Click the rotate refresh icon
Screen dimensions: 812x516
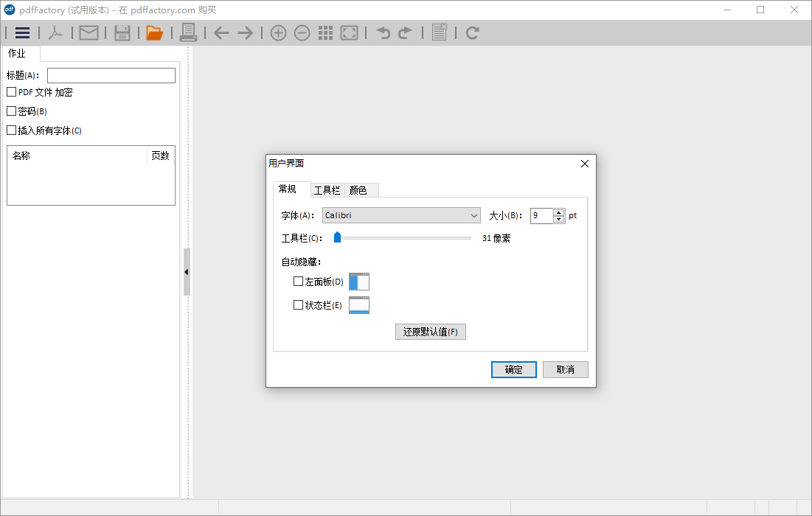click(x=471, y=32)
